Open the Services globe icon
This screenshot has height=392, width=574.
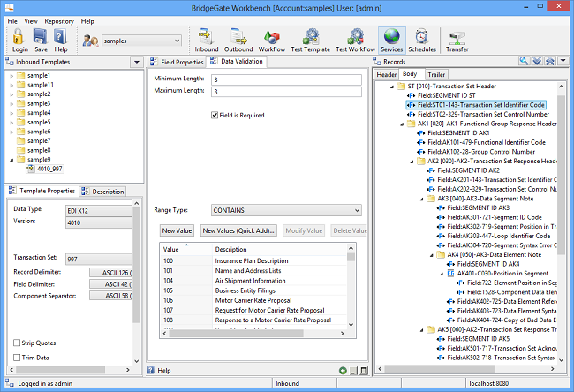coord(391,37)
